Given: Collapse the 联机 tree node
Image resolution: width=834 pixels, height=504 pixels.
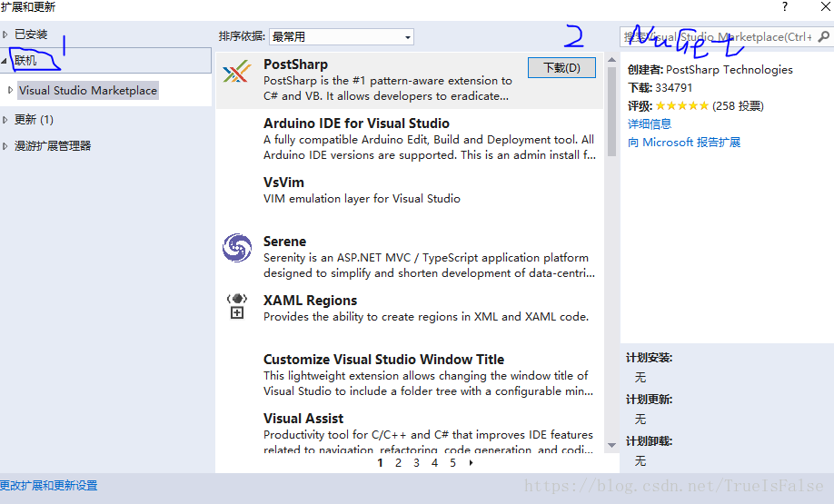Looking at the screenshot, I should click(5, 61).
